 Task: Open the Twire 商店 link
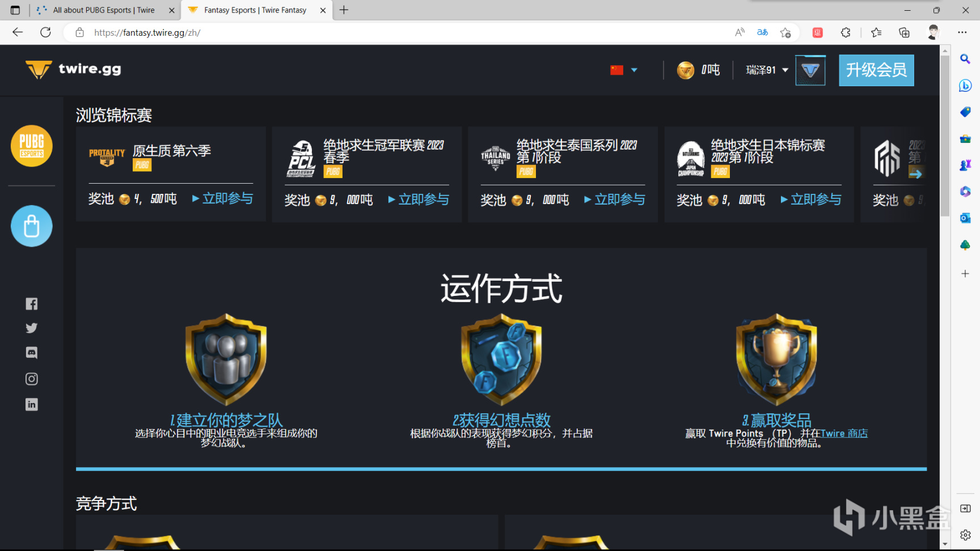coord(844,434)
